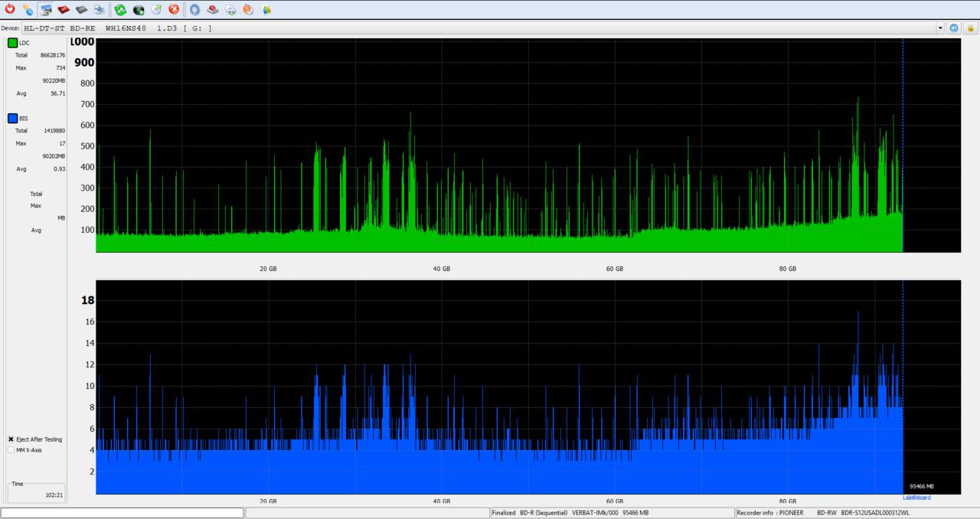This screenshot has width=980, height=519.
Task: Click the monitor scan view toolbar button
Action: coord(46,9)
